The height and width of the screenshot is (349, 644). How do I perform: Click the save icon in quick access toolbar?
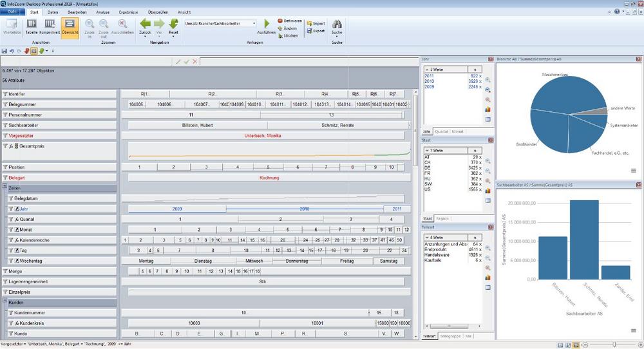pyautogui.click(x=5, y=51)
